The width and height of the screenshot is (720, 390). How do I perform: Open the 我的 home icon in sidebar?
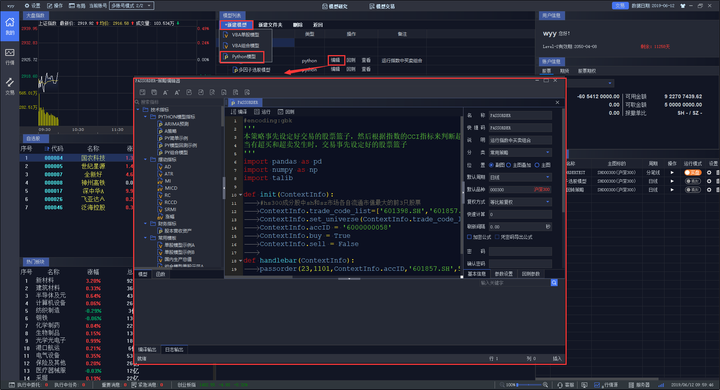click(10, 26)
